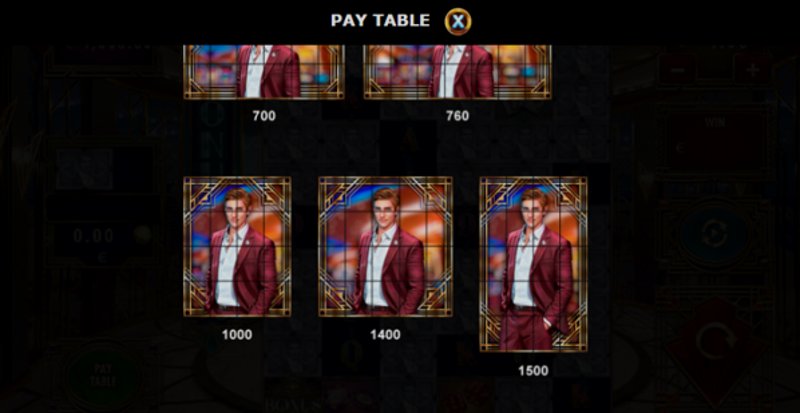Select the man symbol paying 1000
This screenshot has height=413, width=800.
click(x=237, y=247)
